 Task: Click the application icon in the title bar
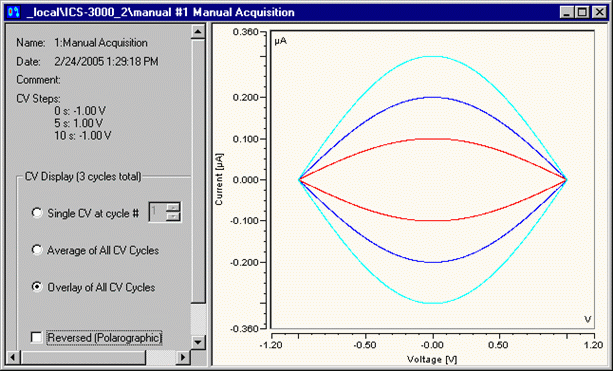[x=13, y=12]
